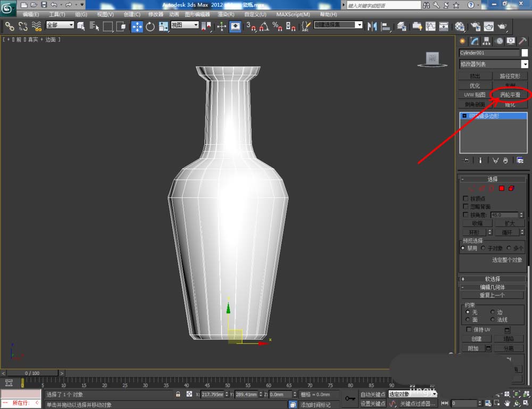Screen dimensions: 532x409
Task: Click the 涡轮平滑 modifier button
Action: click(510, 95)
